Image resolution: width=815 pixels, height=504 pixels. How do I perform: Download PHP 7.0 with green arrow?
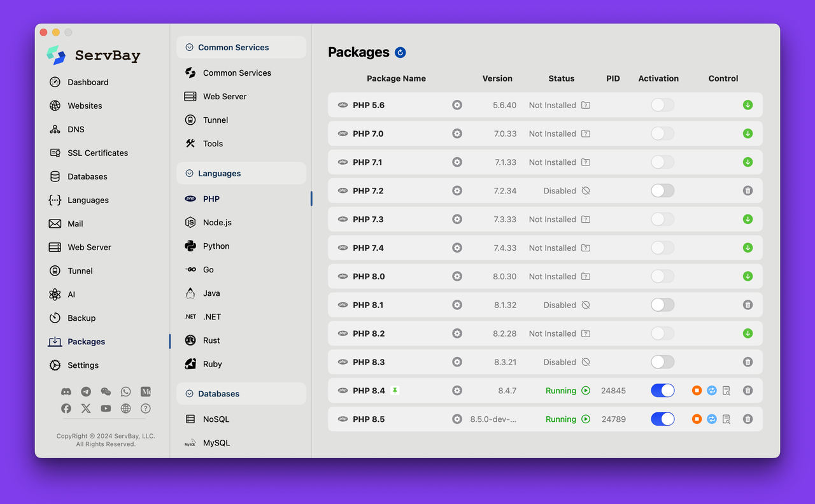748,134
